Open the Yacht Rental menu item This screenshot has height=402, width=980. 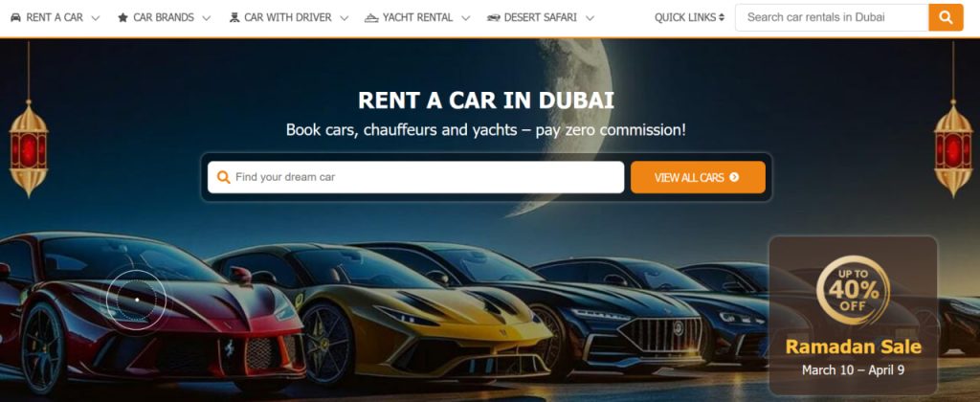tap(417, 17)
